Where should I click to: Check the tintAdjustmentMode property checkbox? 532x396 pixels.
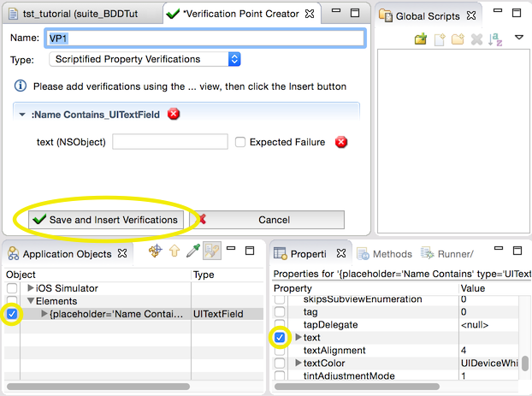(280, 375)
